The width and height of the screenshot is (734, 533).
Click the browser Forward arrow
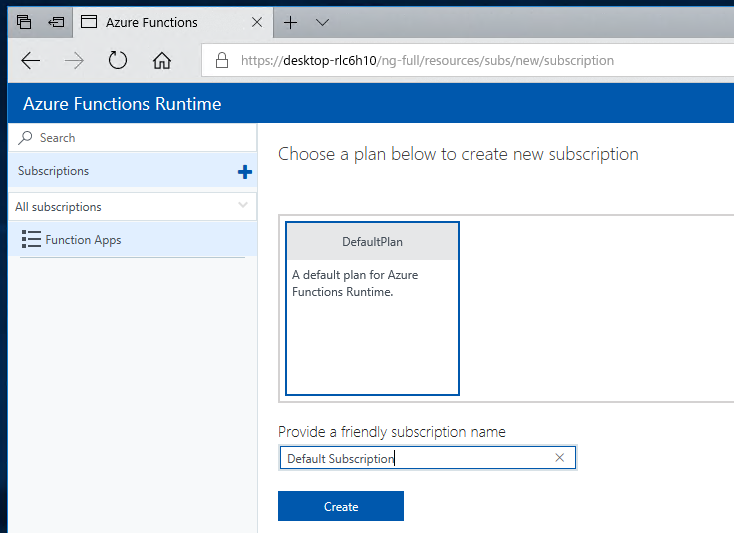74,60
